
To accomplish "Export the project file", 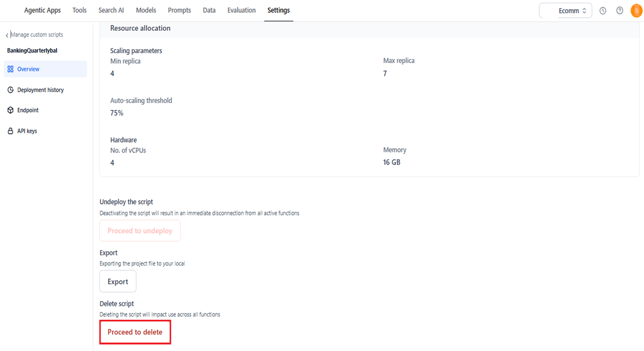I will pyautogui.click(x=118, y=281).
